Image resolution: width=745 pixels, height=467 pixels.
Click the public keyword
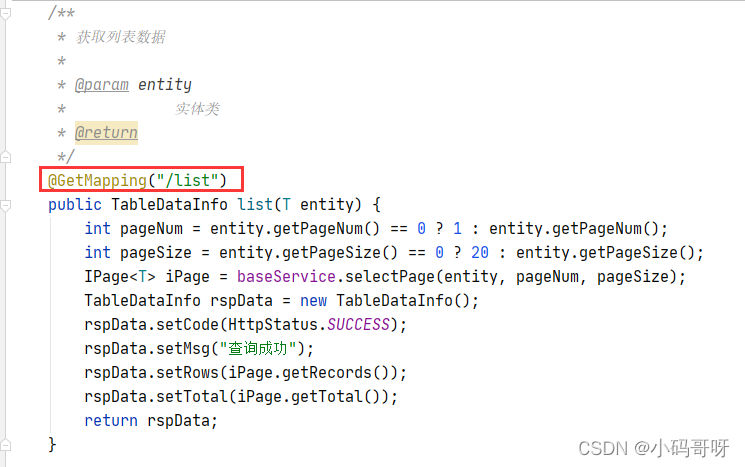[x=75, y=205]
